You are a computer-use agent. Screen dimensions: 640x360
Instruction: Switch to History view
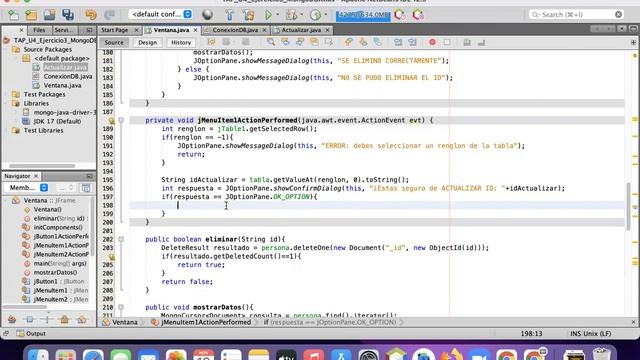click(x=181, y=42)
